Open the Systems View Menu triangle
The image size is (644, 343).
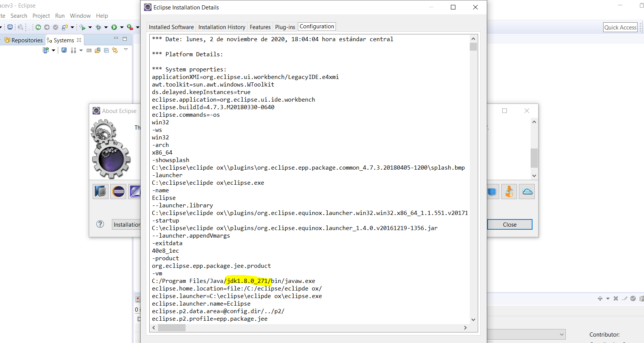click(126, 49)
